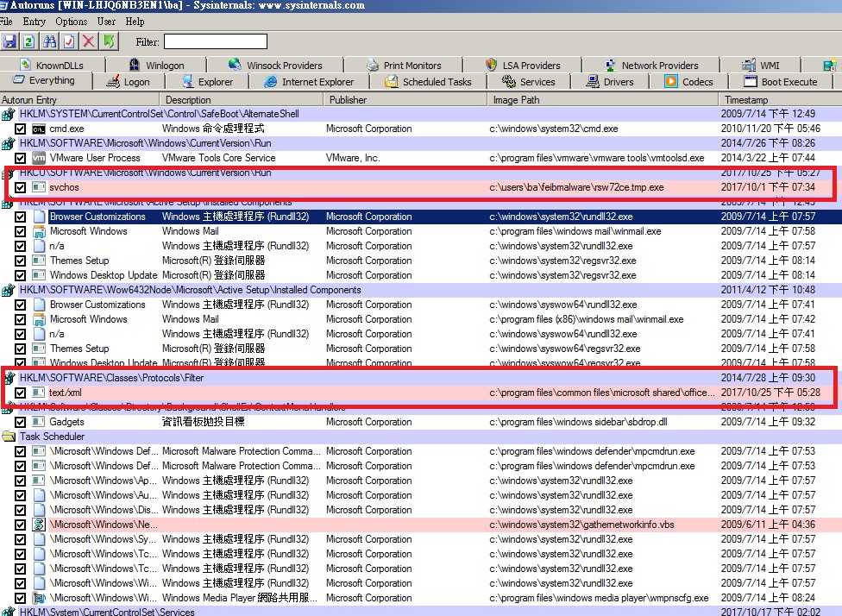Click the Task Scheduler folder icon
This screenshot has height=616, width=842.
[9, 437]
